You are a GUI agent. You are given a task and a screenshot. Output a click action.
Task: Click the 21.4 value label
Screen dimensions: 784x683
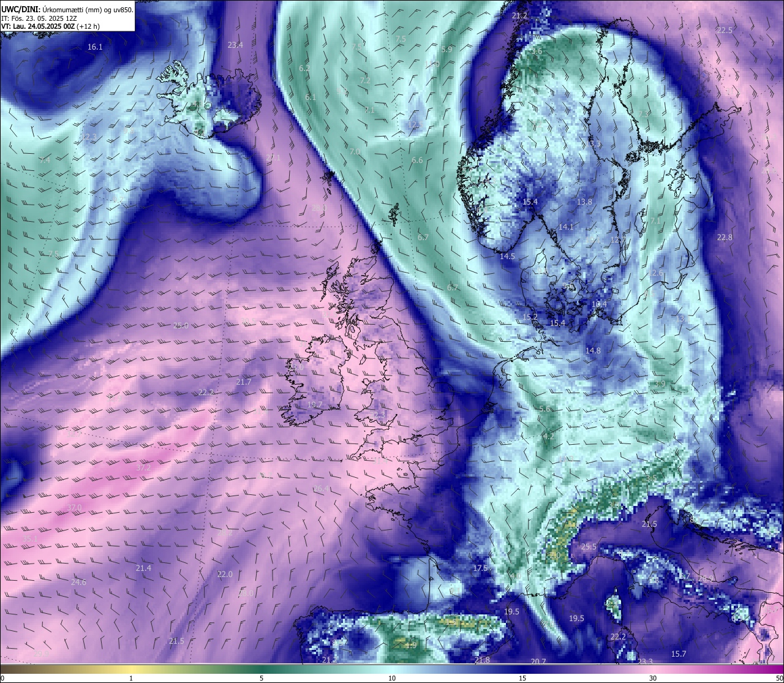pos(143,568)
